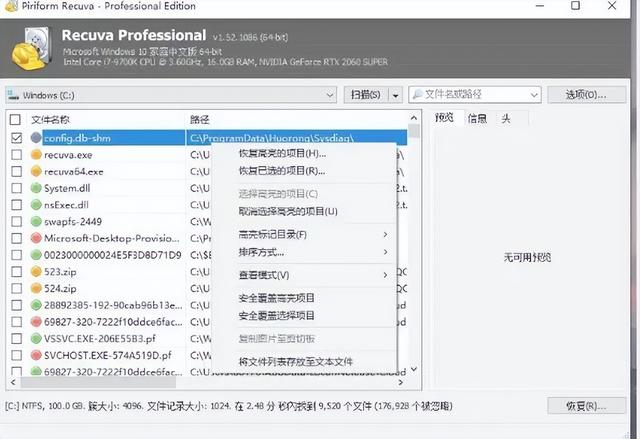Check the recuva.exe checkbox

(x=16, y=155)
